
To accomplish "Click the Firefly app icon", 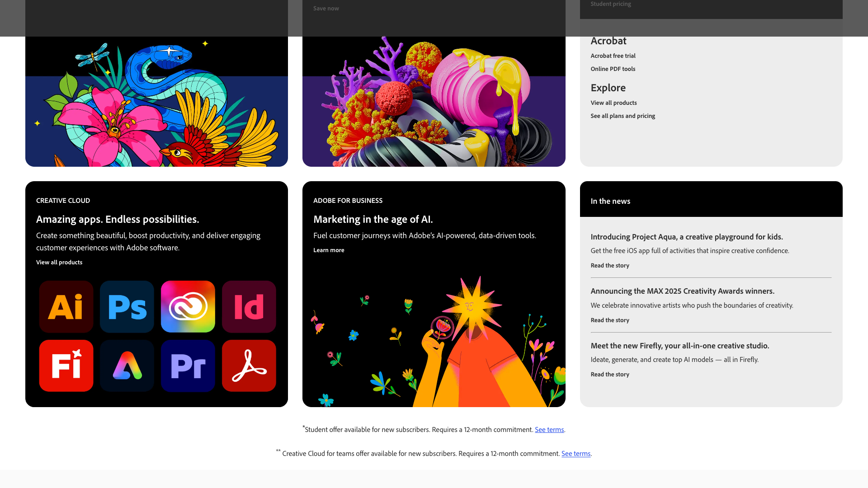I will [66, 366].
